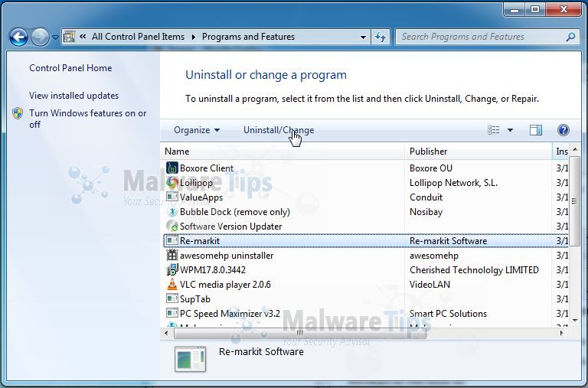
Task: Select the Lollipop program name
Action: tap(196, 183)
